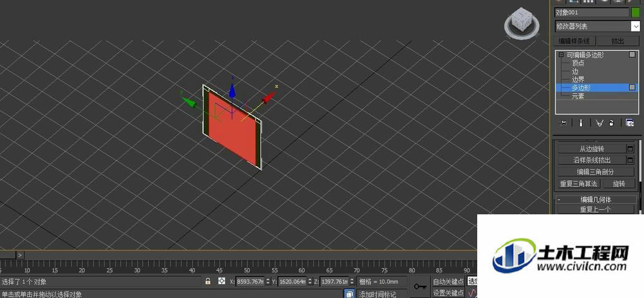
Task: Click the blue Z-axis gizmo arrow
Action: click(232, 90)
